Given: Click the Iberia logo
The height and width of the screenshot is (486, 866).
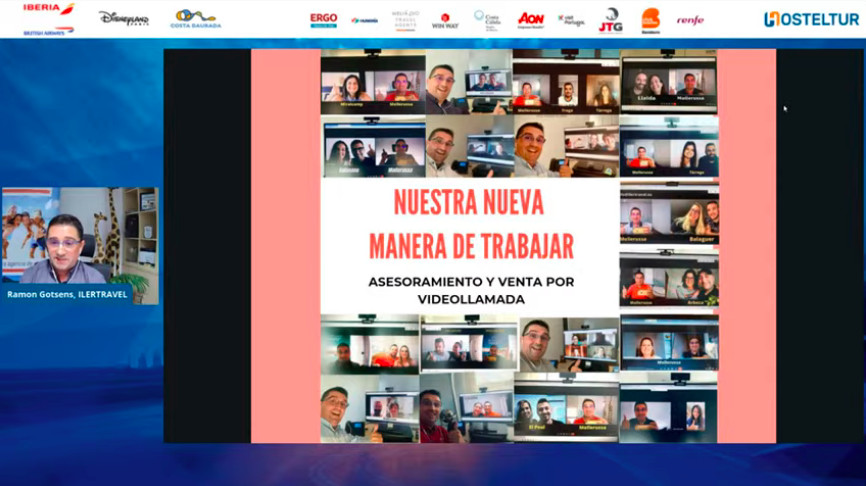Looking at the screenshot, I should coord(49,9).
